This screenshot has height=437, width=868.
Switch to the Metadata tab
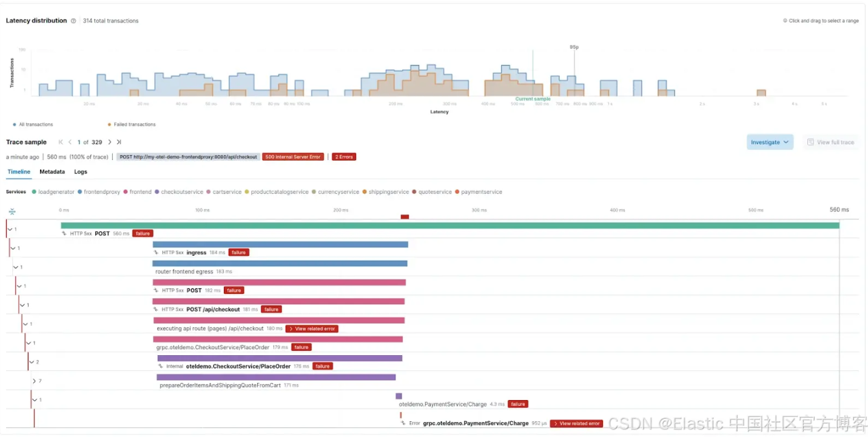coord(52,172)
